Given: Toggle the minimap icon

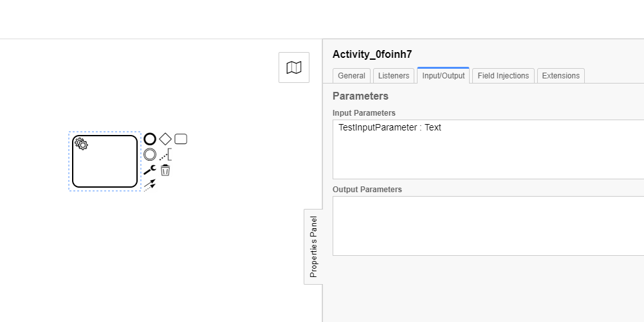Looking at the screenshot, I should point(293,67).
